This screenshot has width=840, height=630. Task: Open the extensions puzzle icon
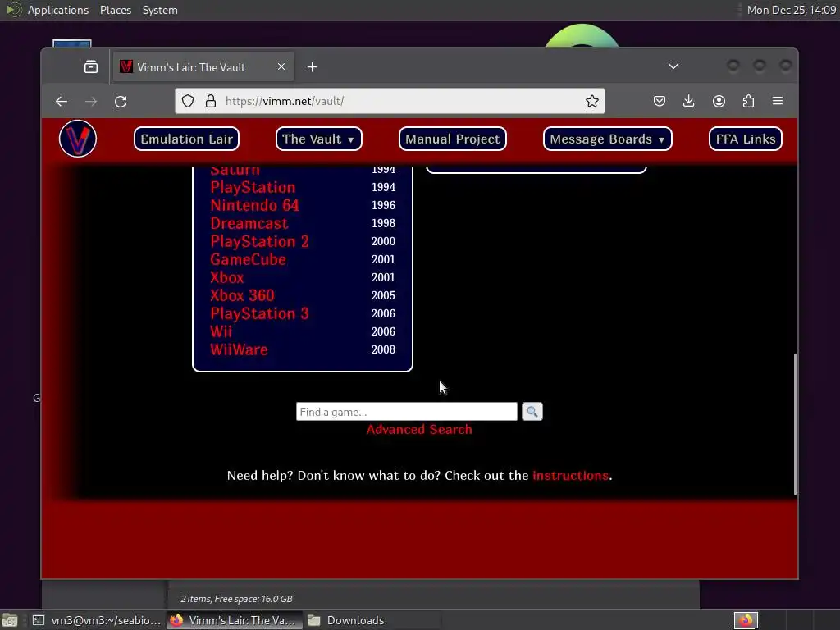[748, 101]
